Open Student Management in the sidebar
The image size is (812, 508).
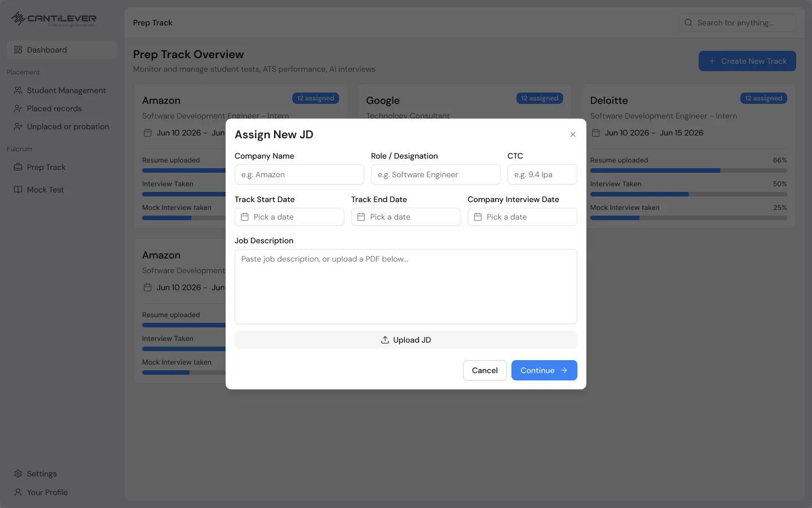click(x=61, y=90)
